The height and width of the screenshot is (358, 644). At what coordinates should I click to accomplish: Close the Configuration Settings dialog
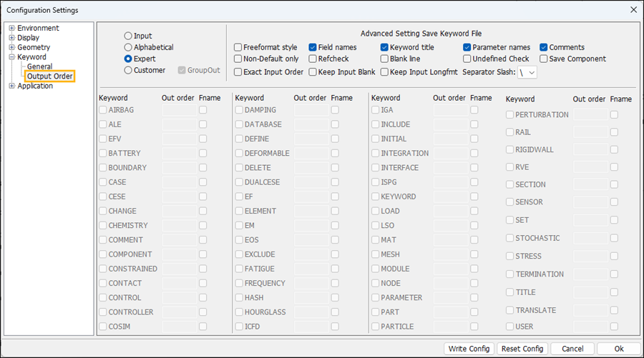point(633,10)
